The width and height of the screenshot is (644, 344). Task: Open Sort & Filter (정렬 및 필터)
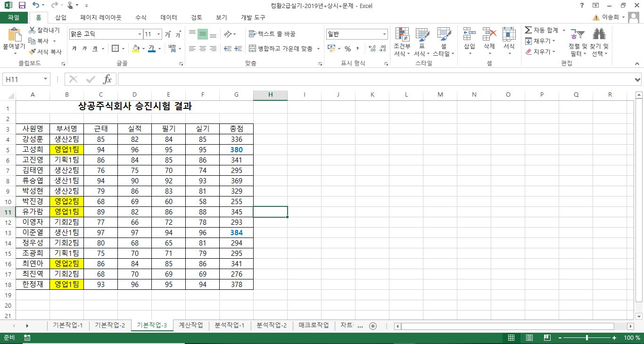[x=577, y=41]
